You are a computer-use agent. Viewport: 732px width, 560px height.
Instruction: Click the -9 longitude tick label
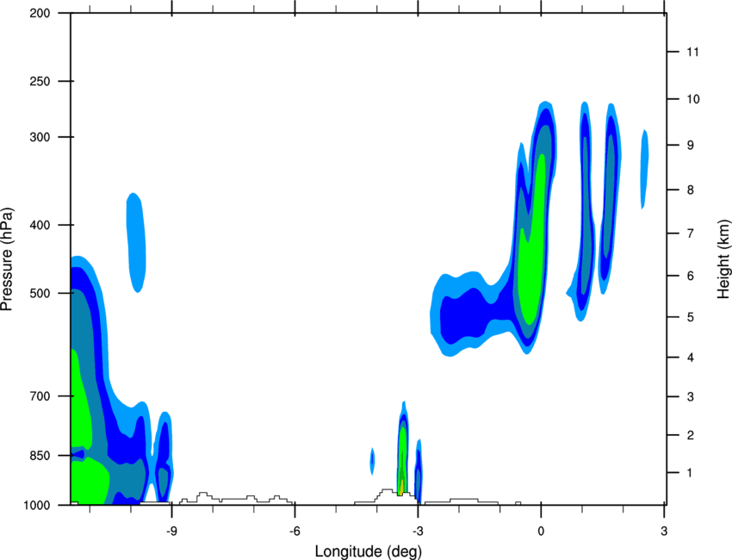click(x=171, y=531)
